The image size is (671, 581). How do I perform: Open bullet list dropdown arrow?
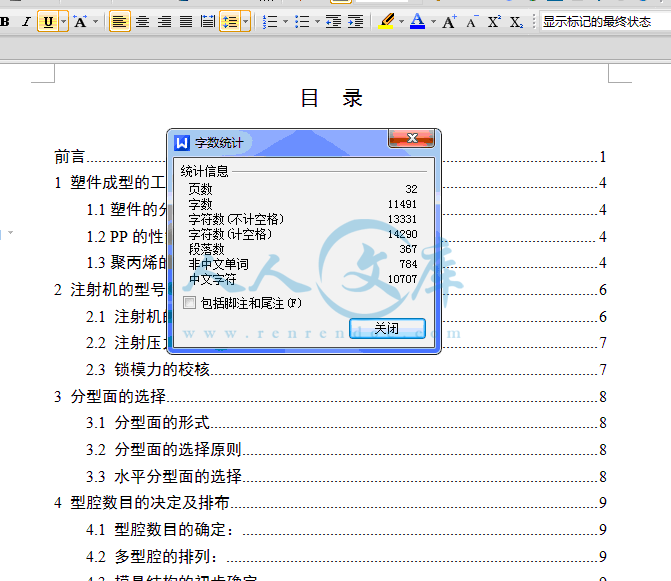[317, 21]
